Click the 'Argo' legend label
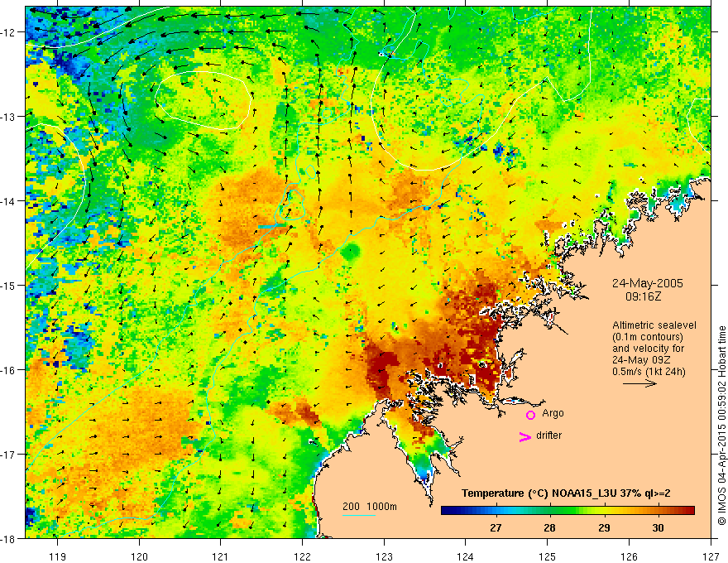 (553, 413)
